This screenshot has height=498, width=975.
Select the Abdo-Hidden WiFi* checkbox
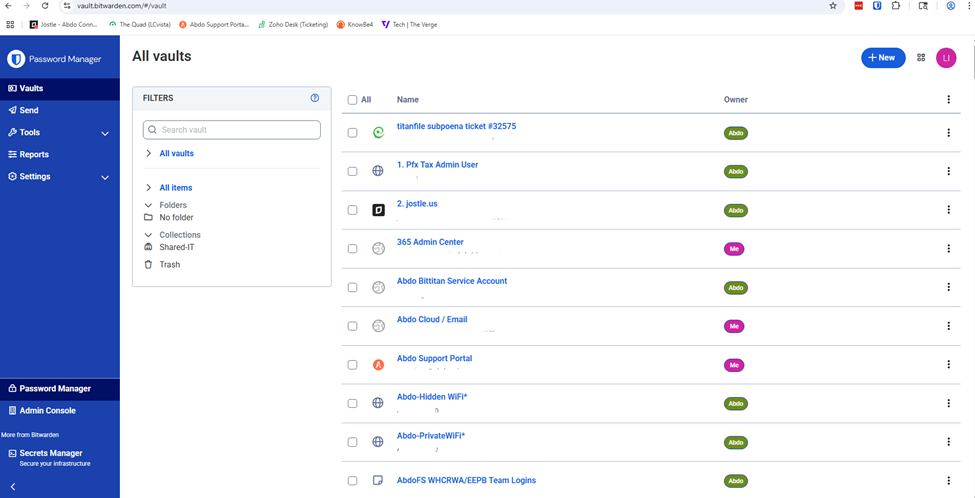pos(353,403)
